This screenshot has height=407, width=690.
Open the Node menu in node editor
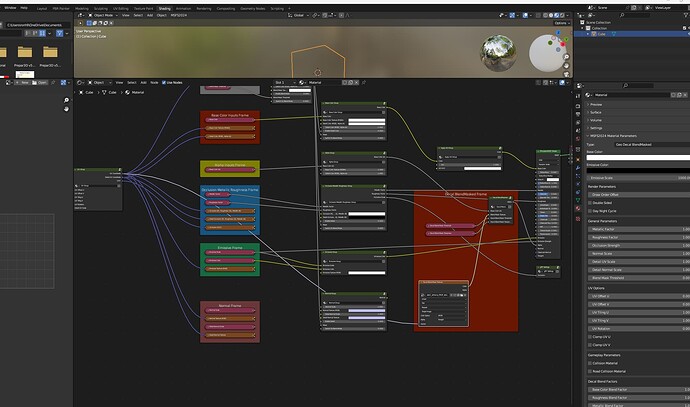point(154,82)
